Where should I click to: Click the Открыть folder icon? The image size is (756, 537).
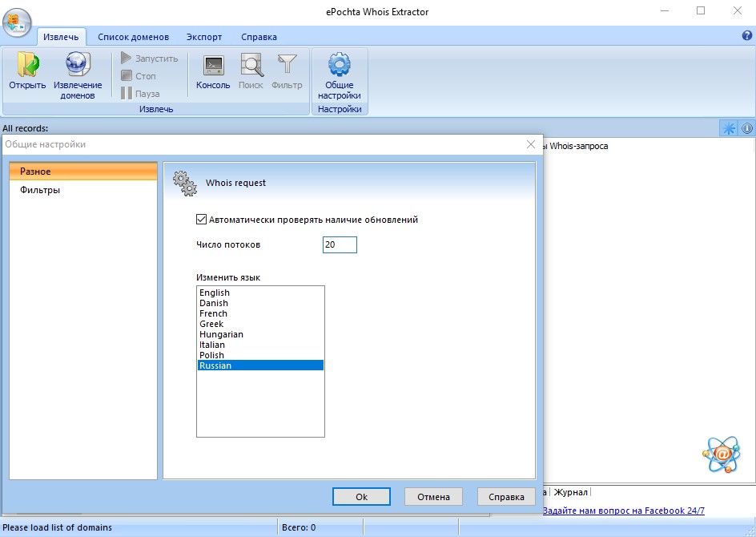(x=27, y=66)
